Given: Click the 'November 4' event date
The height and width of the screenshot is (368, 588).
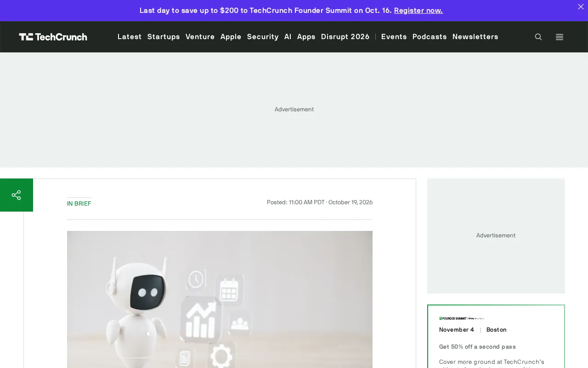Looking at the screenshot, I should tap(457, 330).
